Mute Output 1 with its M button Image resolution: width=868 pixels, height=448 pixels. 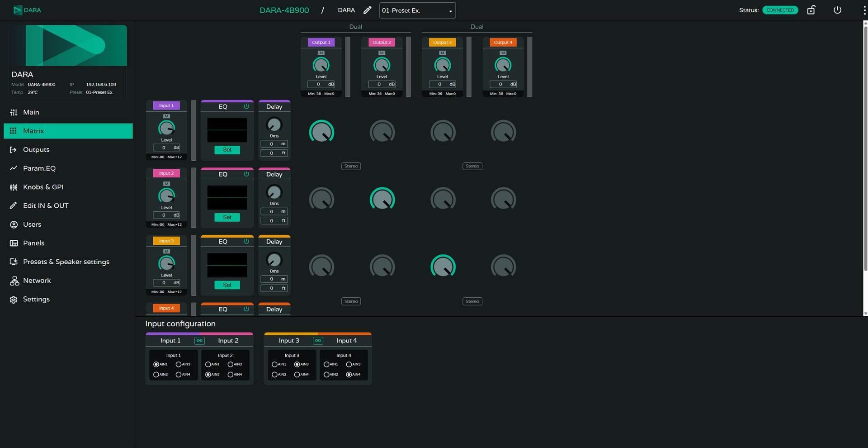click(321, 53)
